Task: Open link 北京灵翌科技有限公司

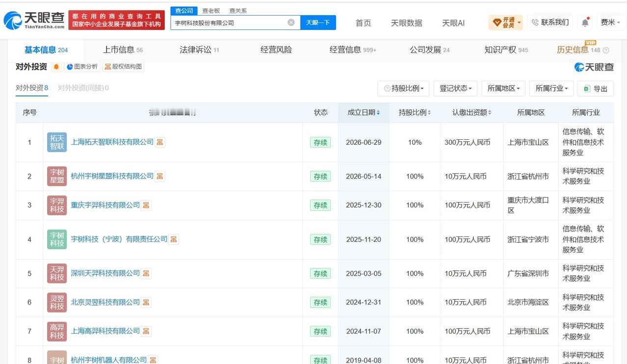Action: pos(105,302)
